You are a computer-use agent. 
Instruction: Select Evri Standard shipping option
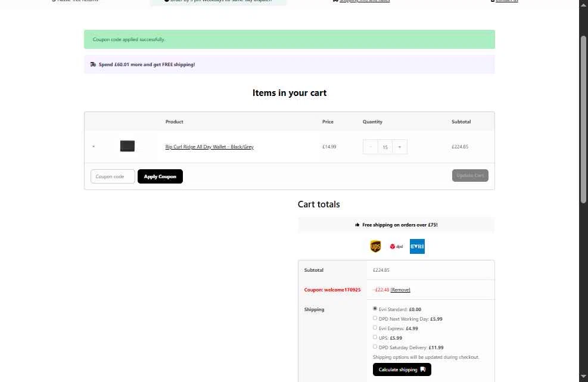(375, 309)
